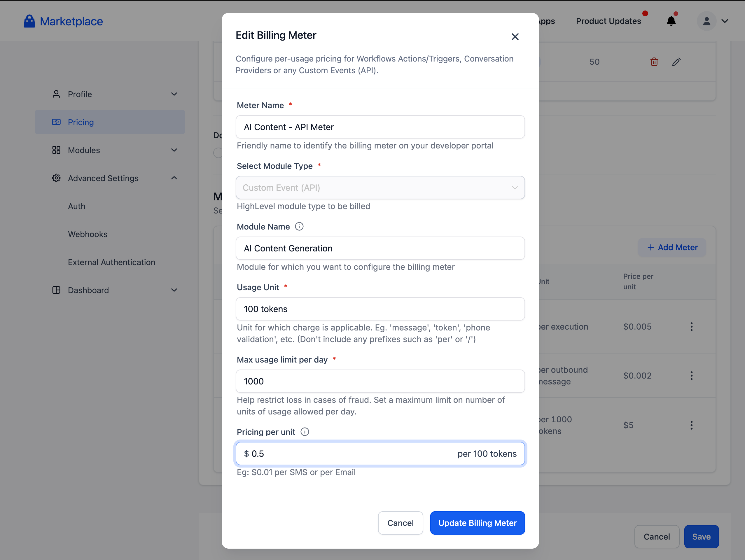Click Module Name info icon
Viewport: 745px width, 560px height.
point(299,227)
